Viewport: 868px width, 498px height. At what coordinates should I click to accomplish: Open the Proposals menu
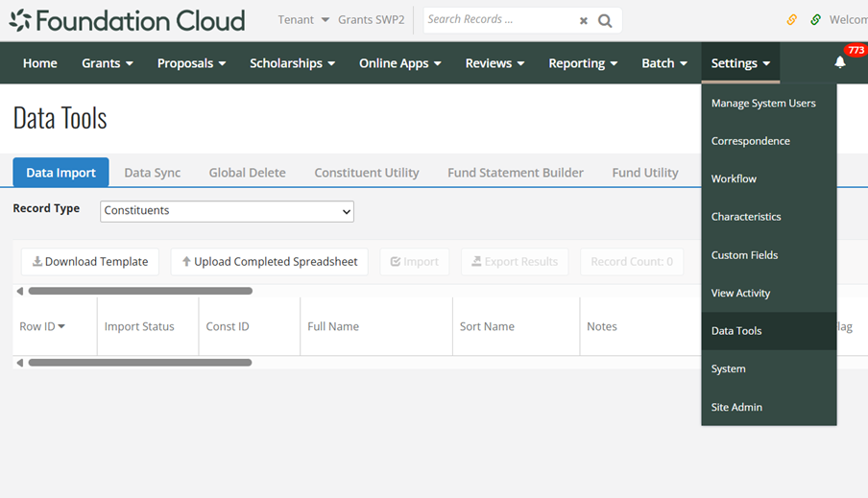pos(191,63)
